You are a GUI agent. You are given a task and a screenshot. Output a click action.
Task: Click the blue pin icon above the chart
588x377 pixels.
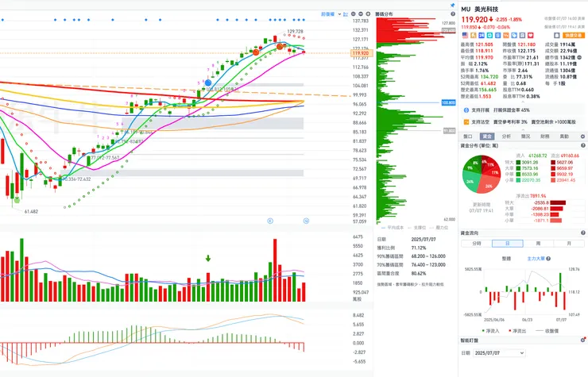(x=452, y=6)
